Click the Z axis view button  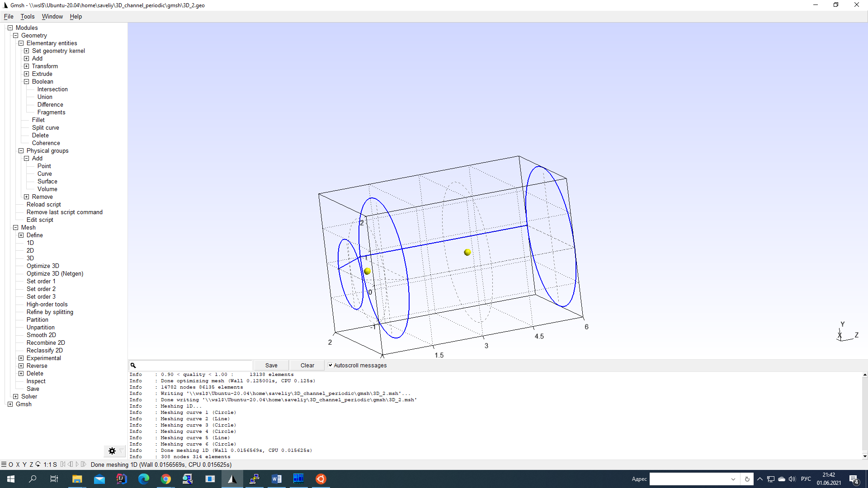point(31,465)
